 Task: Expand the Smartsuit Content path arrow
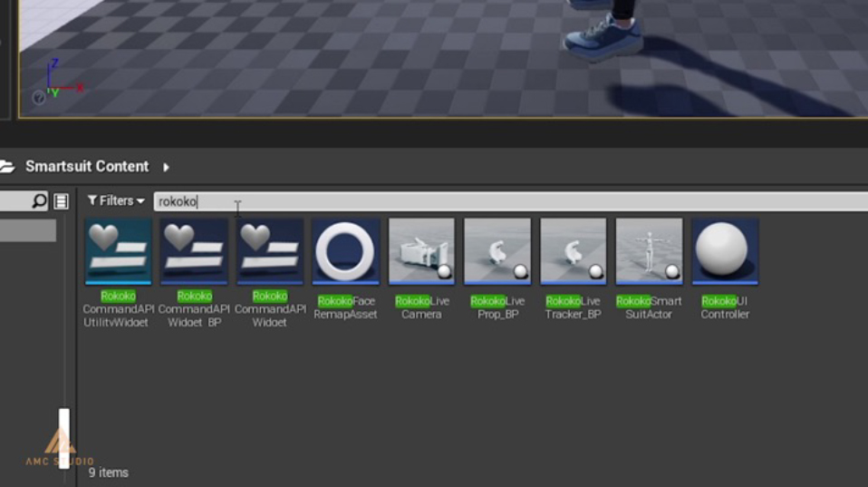pos(166,167)
